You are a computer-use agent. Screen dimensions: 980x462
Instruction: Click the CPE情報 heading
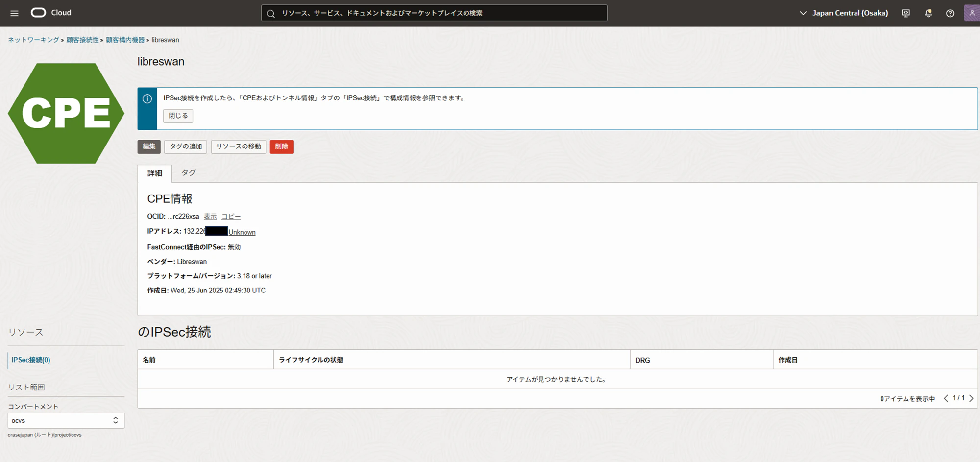click(170, 199)
